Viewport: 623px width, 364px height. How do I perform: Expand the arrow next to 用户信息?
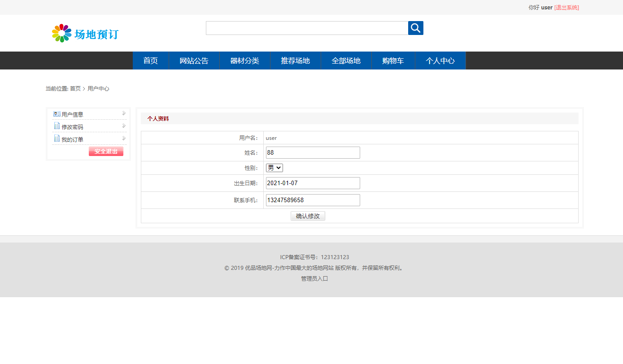pyautogui.click(x=123, y=113)
